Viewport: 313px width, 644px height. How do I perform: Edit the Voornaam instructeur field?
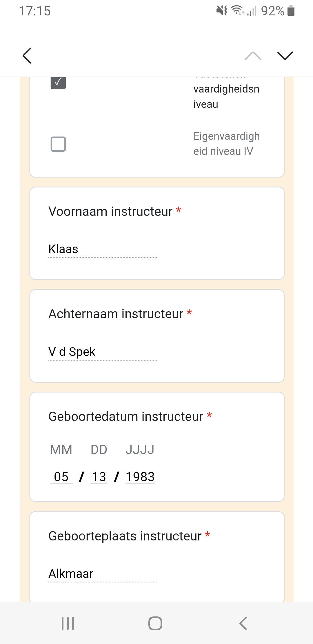tap(103, 249)
